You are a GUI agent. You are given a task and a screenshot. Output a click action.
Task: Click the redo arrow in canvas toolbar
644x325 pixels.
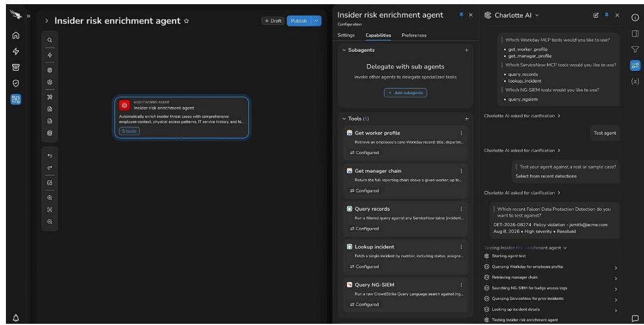pyautogui.click(x=49, y=168)
